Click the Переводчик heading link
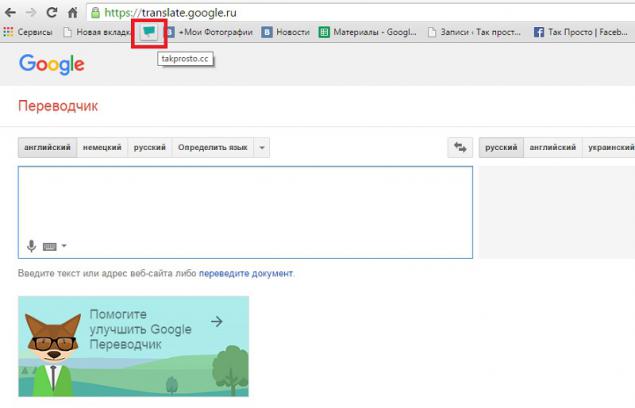The width and height of the screenshot is (635, 408). tap(58, 106)
